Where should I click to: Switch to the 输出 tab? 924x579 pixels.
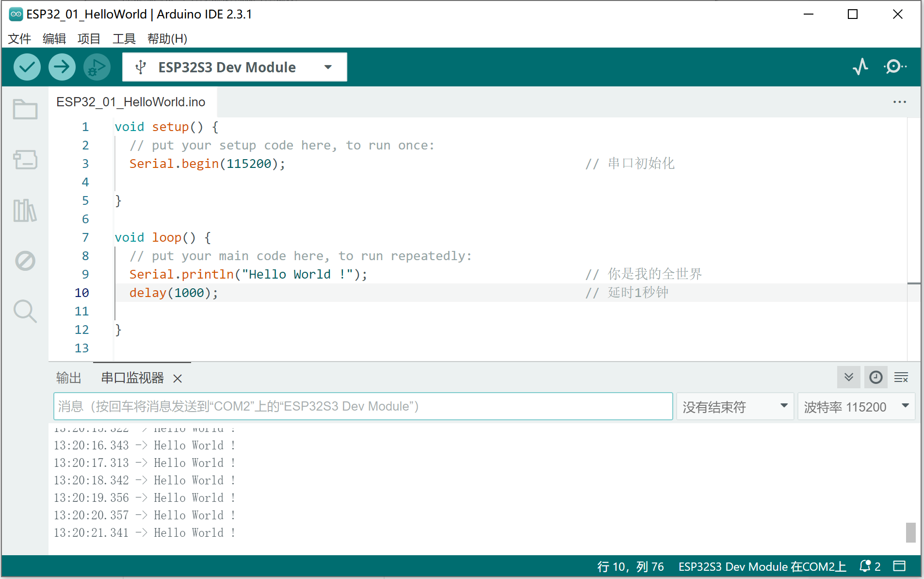pos(68,378)
